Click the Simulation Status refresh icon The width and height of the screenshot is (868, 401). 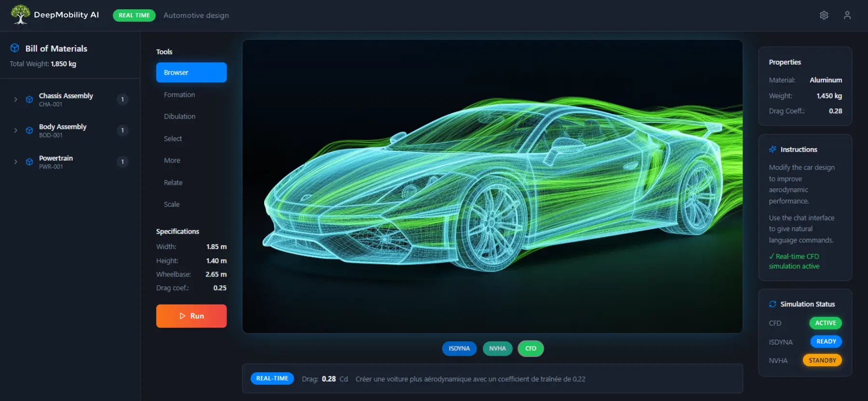pyautogui.click(x=773, y=304)
